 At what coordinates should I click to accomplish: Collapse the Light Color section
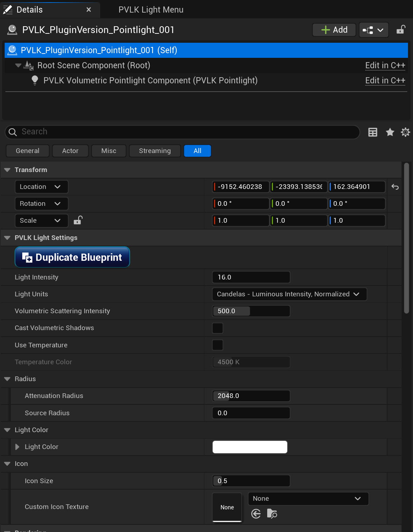(7, 430)
